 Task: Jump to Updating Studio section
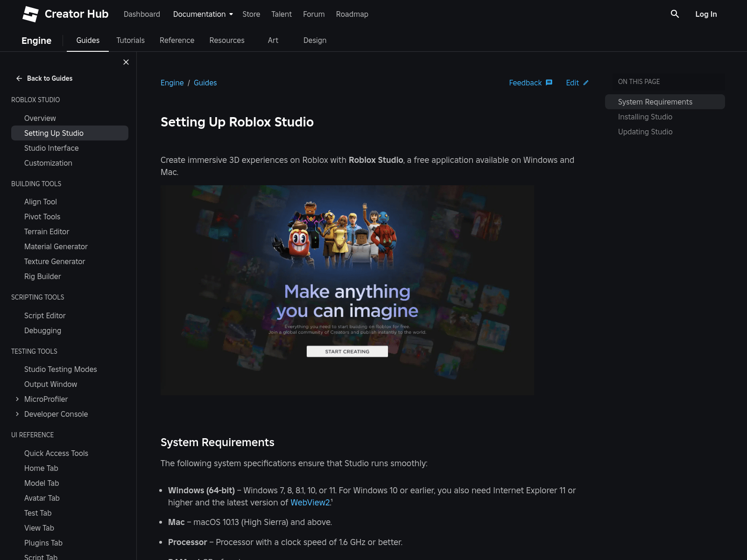[645, 132]
